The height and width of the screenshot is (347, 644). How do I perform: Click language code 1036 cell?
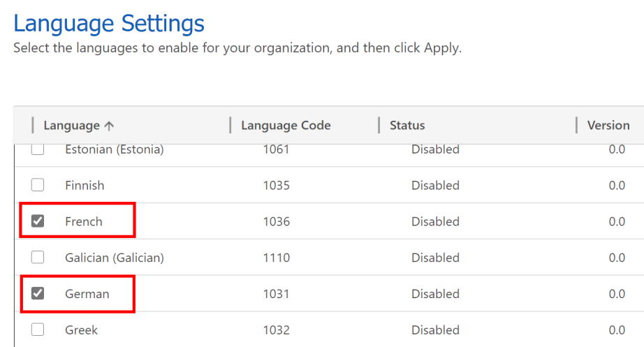(276, 221)
